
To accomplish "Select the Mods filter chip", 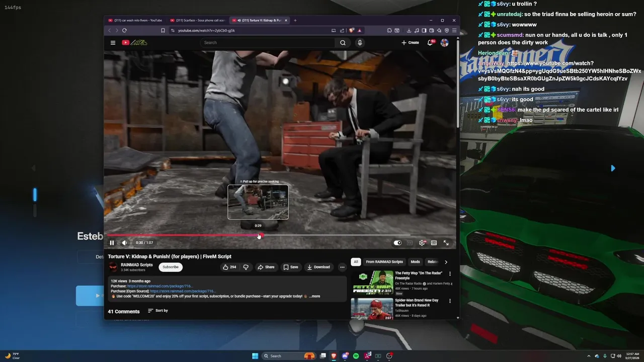I will 415,262.
